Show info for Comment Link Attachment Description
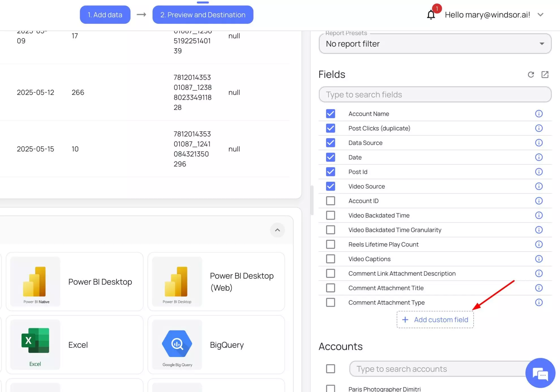The image size is (560, 392). click(539, 273)
